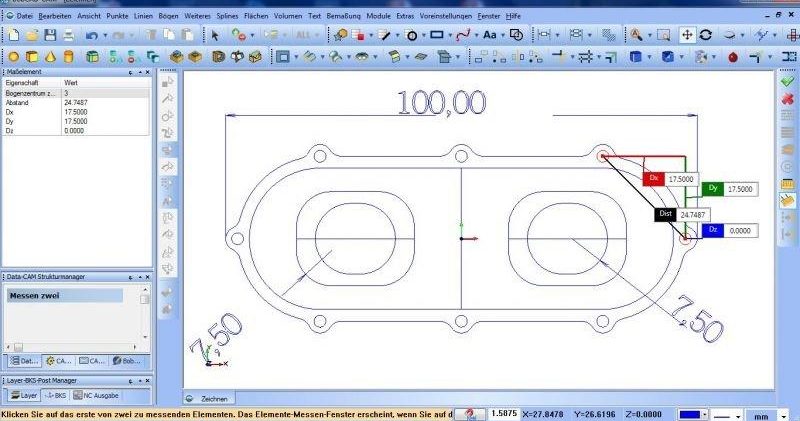Open a file with the folder icon

(x=32, y=35)
